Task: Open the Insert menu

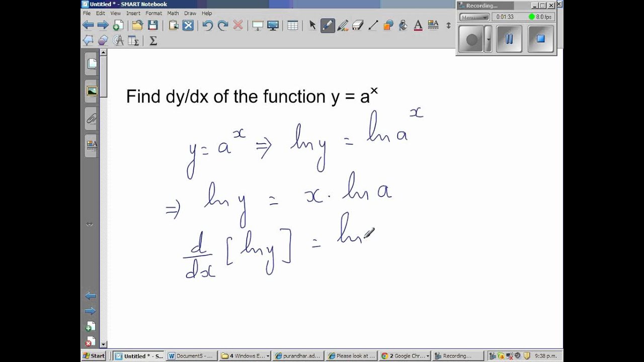Action: coord(133,13)
